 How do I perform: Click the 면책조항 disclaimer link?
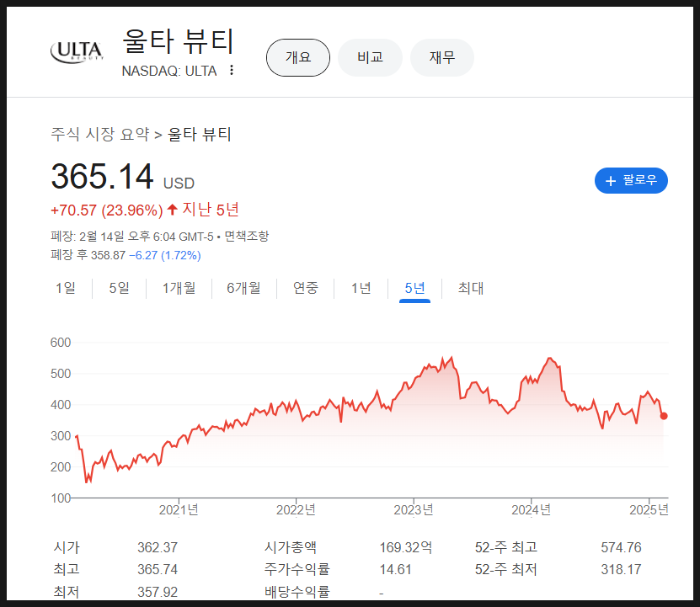[x=247, y=236]
